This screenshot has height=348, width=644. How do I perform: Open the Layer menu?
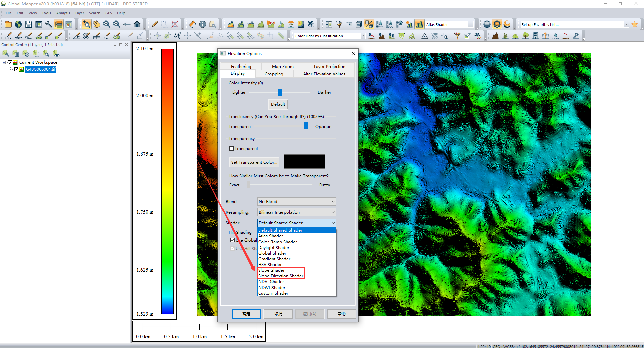(80, 13)
